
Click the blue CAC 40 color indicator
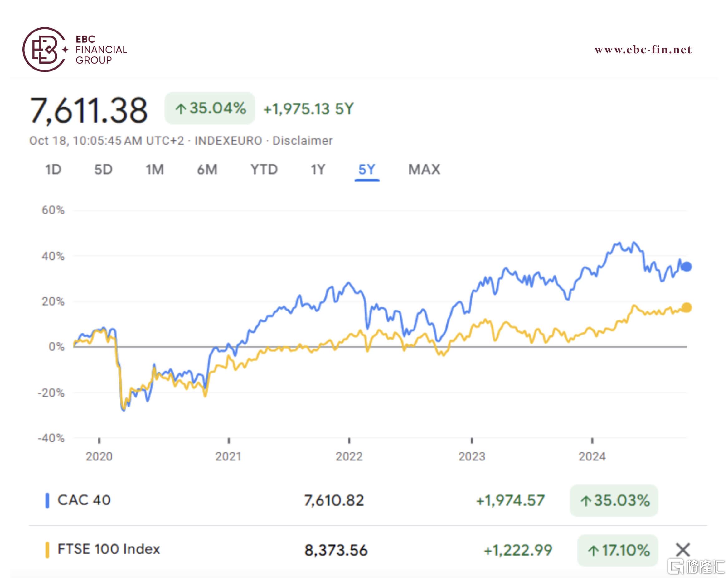(47, 500)
